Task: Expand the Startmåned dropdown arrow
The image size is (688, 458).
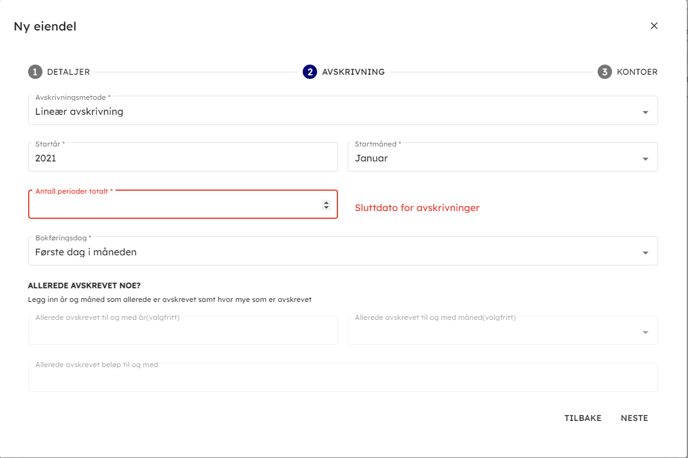Action: point(645,159)
